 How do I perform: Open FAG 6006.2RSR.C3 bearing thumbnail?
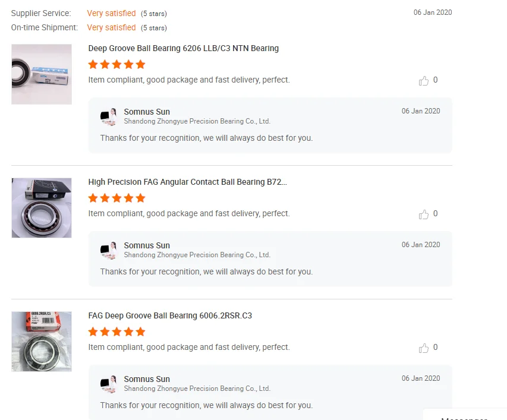(42, 342)
